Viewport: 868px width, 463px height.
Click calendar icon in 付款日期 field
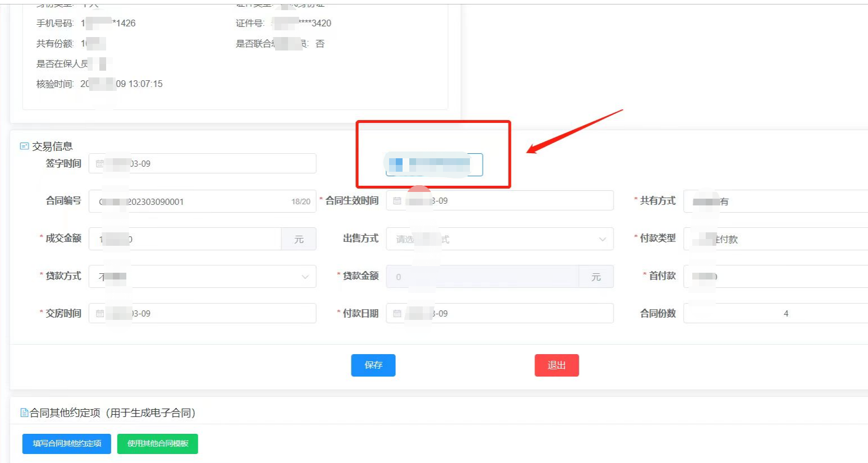pyautogui.click(x=397, y=314)
